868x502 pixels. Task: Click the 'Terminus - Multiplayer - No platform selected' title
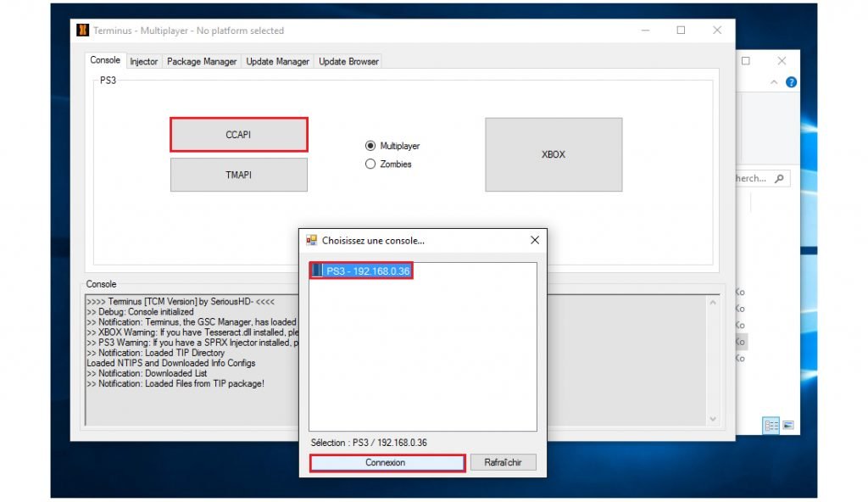188,31
